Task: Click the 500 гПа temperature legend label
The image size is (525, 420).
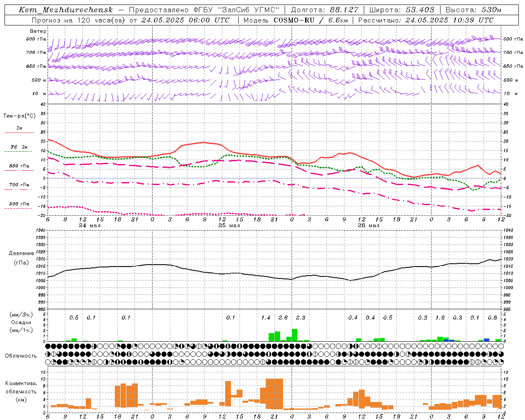Action: pyautogui.click(x=19, y=203)
